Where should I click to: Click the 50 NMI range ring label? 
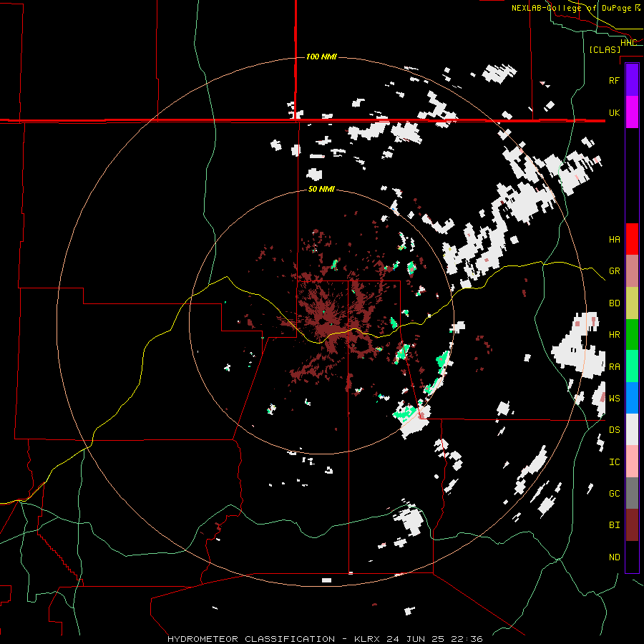coord(321,189)
